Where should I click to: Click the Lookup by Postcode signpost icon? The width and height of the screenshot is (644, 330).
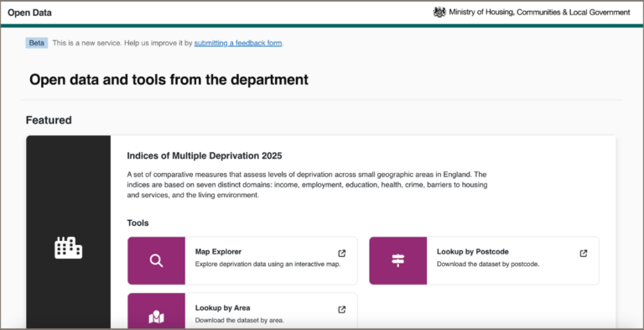click(x=398, y=260)
